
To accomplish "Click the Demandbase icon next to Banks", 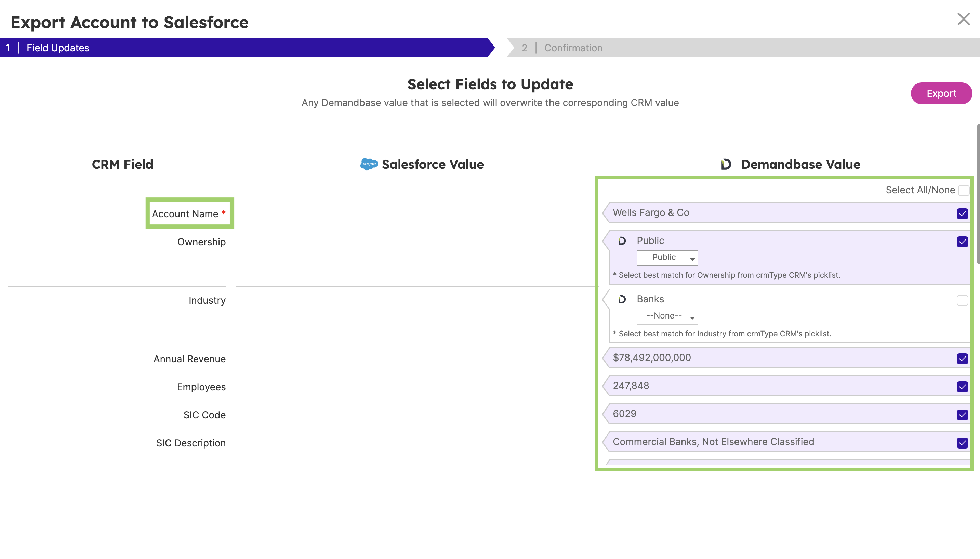I will (x=622, y=299).
